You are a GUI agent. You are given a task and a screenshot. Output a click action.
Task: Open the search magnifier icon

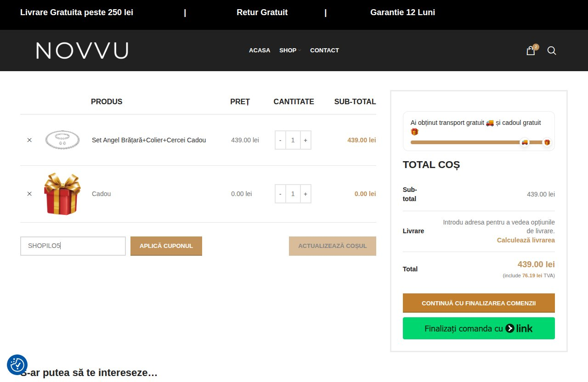point(552,51)
